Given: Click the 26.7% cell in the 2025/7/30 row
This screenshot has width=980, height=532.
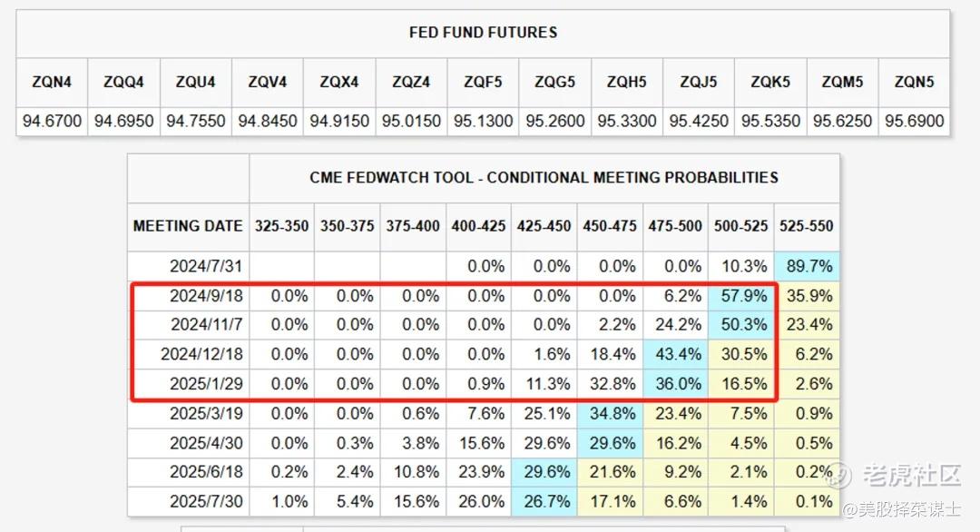Looking at the screenshot, I should [x=544, y=502].
